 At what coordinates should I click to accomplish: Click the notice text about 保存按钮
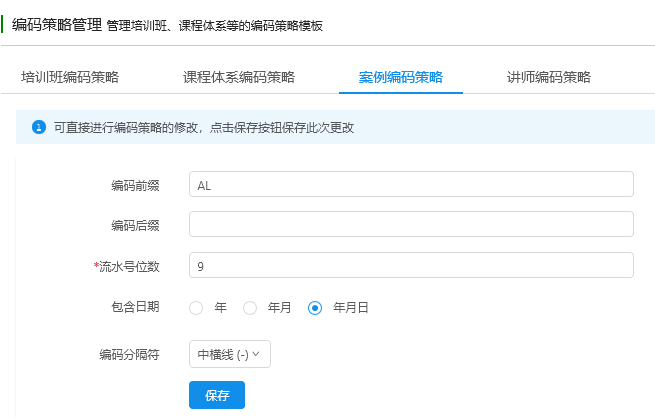(x=204, y=127)
